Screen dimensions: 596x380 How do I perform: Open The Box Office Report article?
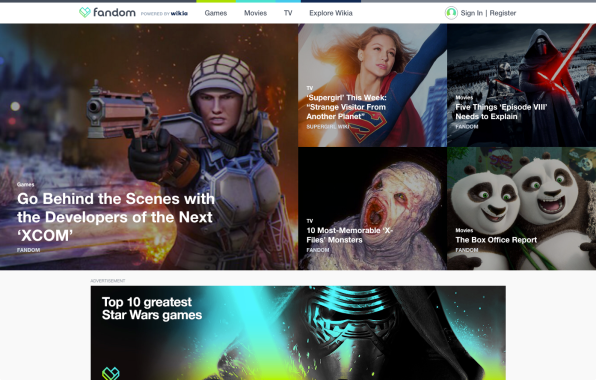coord(496,240)
